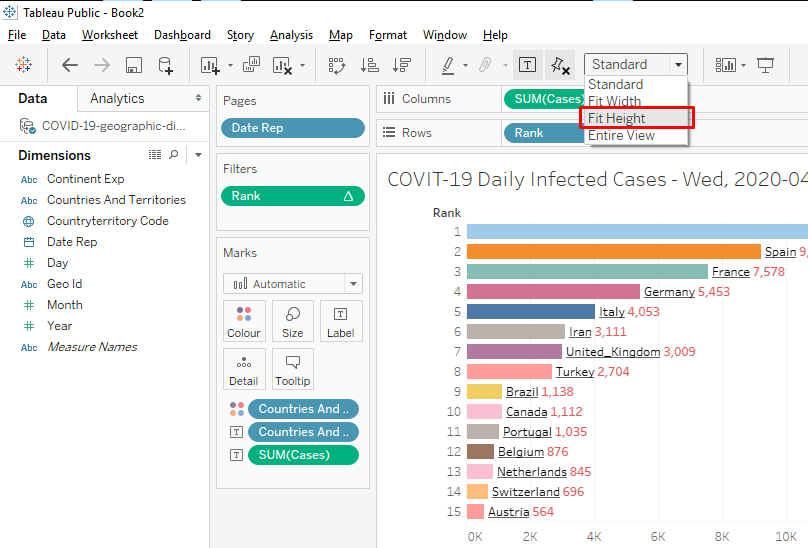This screenshot has width=808, height=548.
Task: Click the Add new data source icon
Action: 166,65
